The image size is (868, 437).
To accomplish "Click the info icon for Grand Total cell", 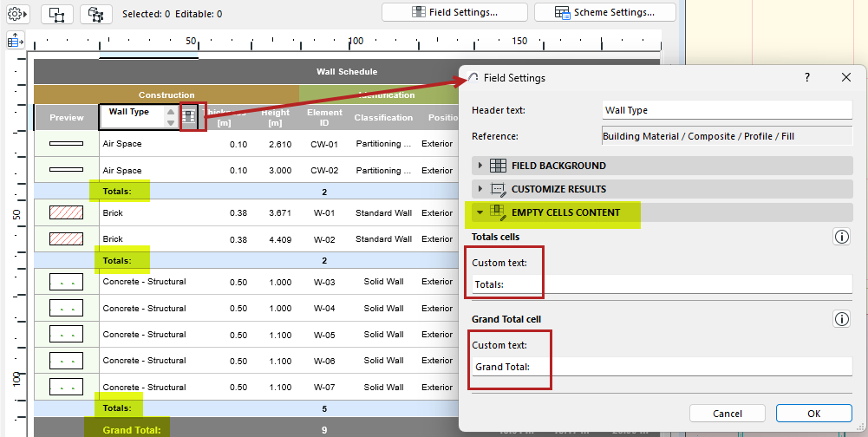I will pos(841,319).
